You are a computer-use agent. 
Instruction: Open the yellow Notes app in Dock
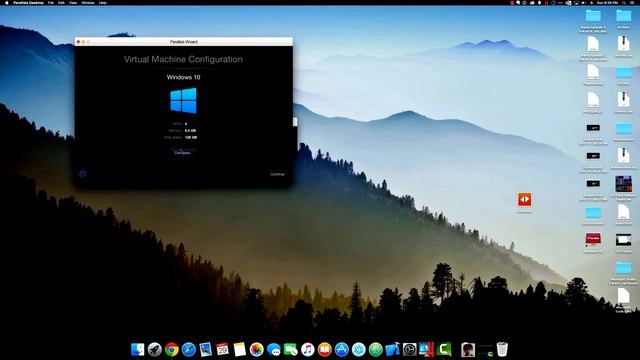[240, 350]
